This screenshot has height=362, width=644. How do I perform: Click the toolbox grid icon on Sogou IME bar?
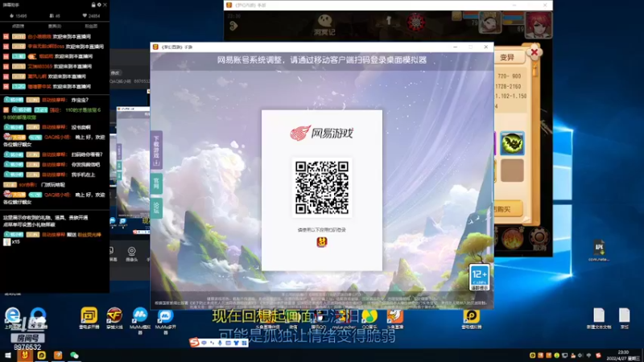(x=244, y=343)
